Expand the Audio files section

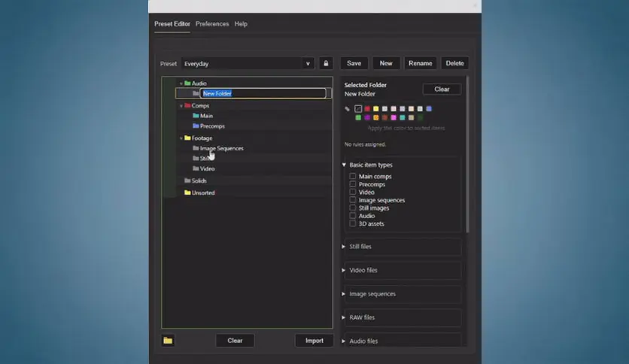click(x=344, y=341)
